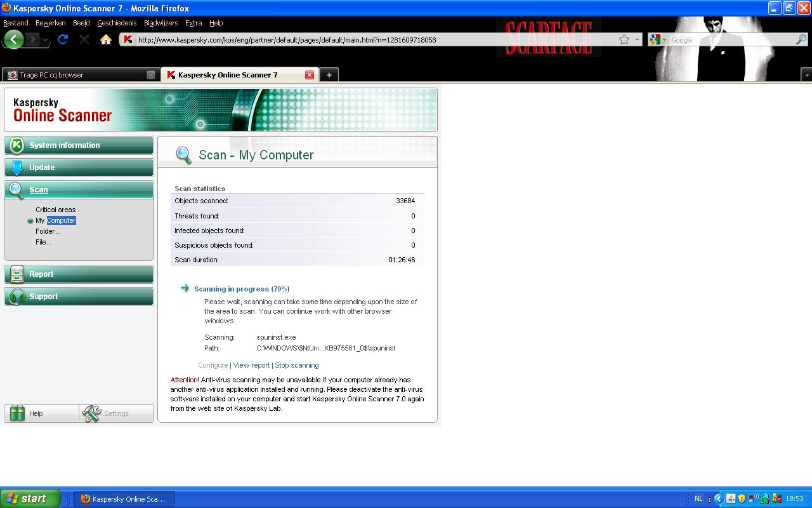Open the Update section
This screenshot has height=508, width=812.
point(79,168)
